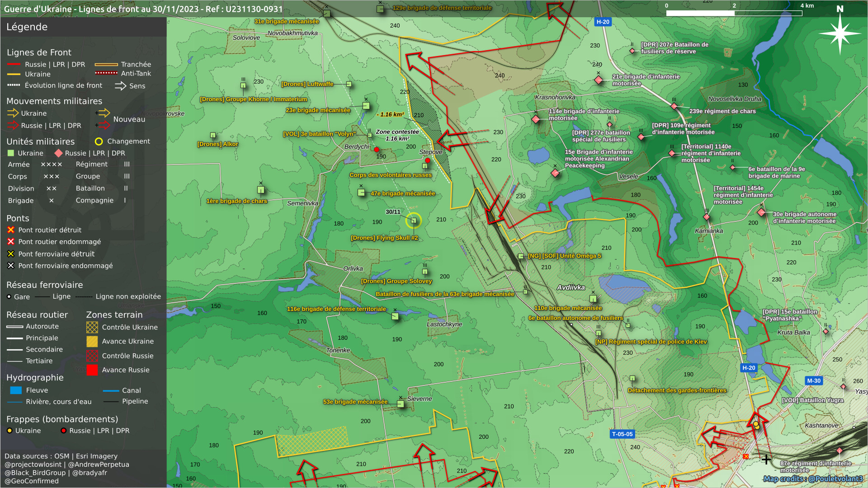Click the red Avance Russie legend swatch

[92, 370]
